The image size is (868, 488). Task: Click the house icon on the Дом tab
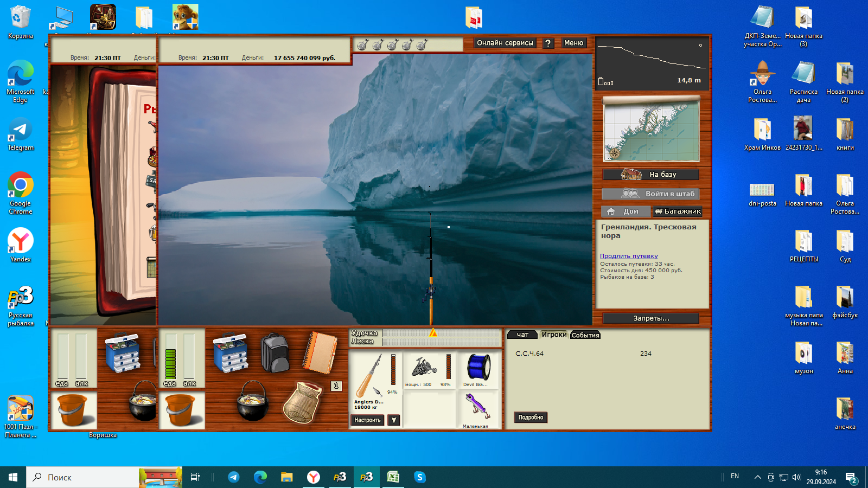point(611,211)
